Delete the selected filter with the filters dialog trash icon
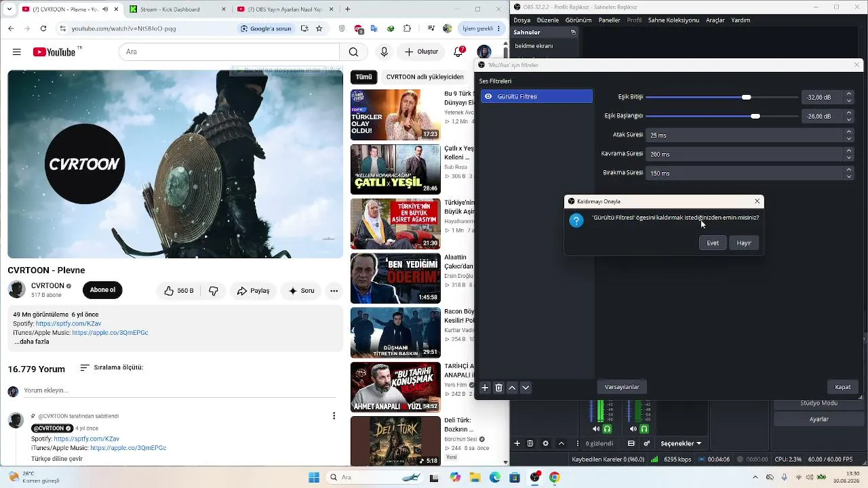Viewport: 868px width, 488px height. 498,388
